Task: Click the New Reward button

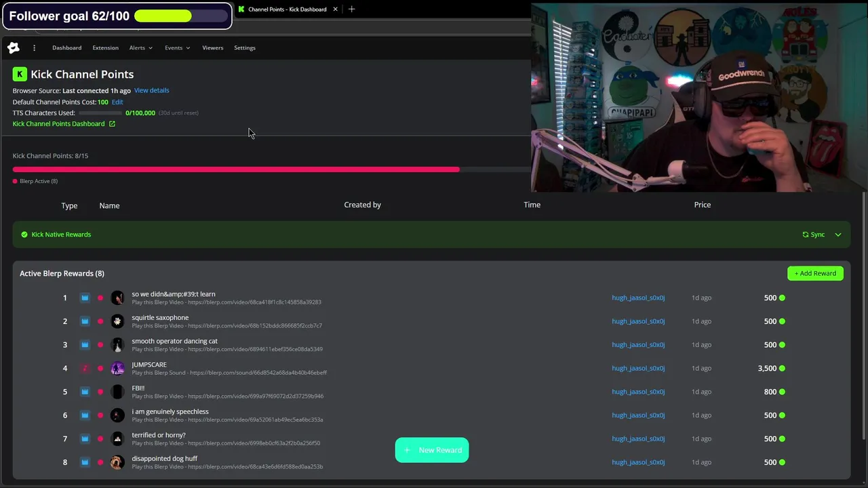Action: 432,450
